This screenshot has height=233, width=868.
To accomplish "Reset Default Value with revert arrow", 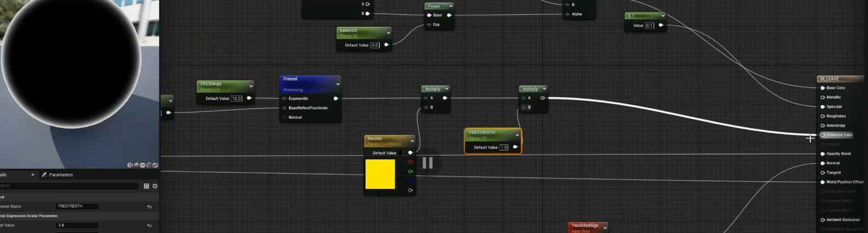I will (149, 225).
